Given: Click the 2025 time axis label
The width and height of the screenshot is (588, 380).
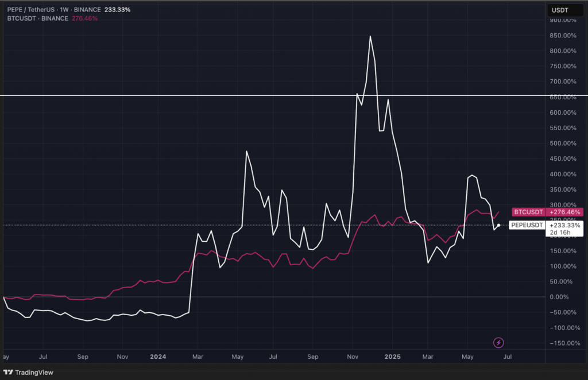Looking at the screenshot, I should (392, 356).
